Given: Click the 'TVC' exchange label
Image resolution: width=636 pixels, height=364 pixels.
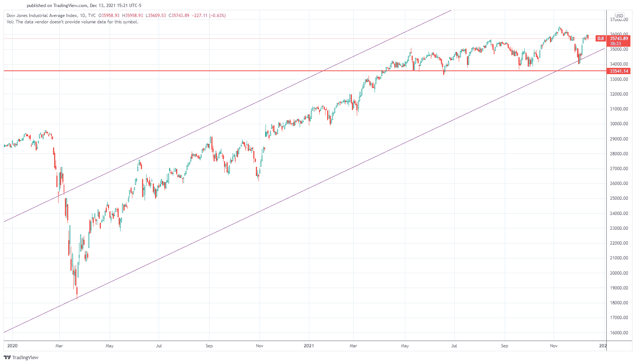Looking at the screenshot, I should [x=92, y=16].
